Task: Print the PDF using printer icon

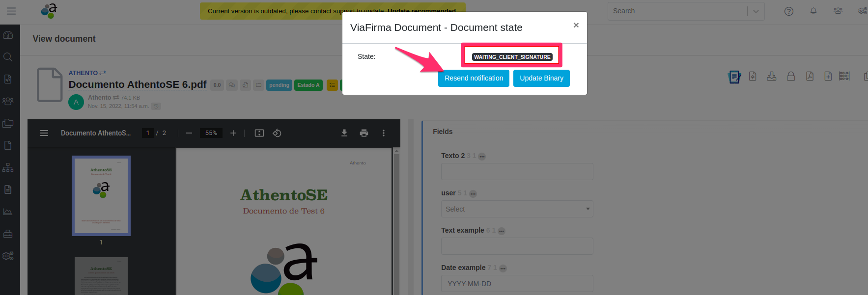Action: pos(364,133)
